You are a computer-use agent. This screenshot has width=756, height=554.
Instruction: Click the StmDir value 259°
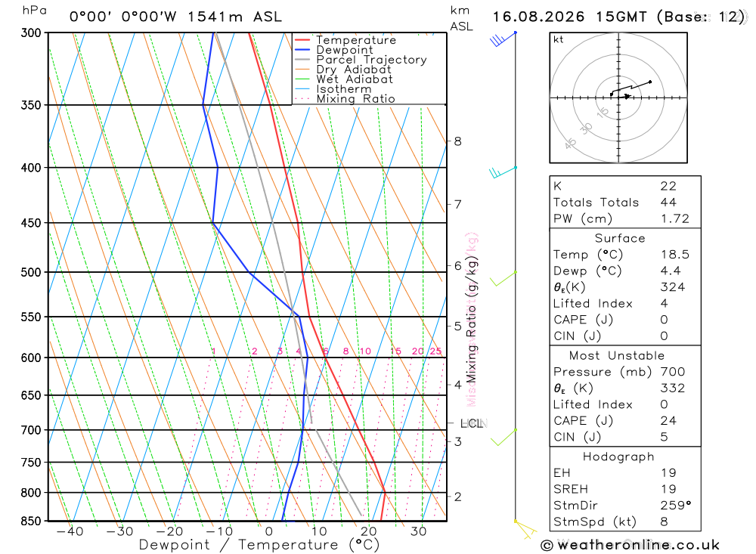coord(675,506)
